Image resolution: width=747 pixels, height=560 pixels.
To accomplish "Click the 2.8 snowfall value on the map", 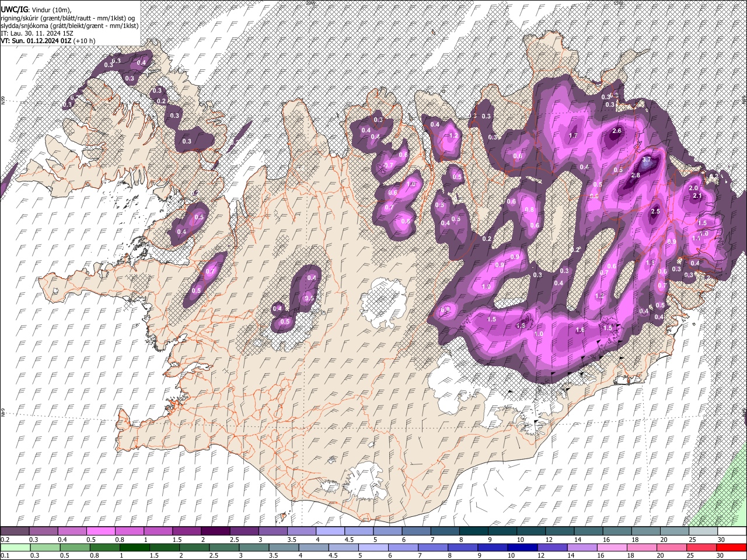I will (636, 175).
